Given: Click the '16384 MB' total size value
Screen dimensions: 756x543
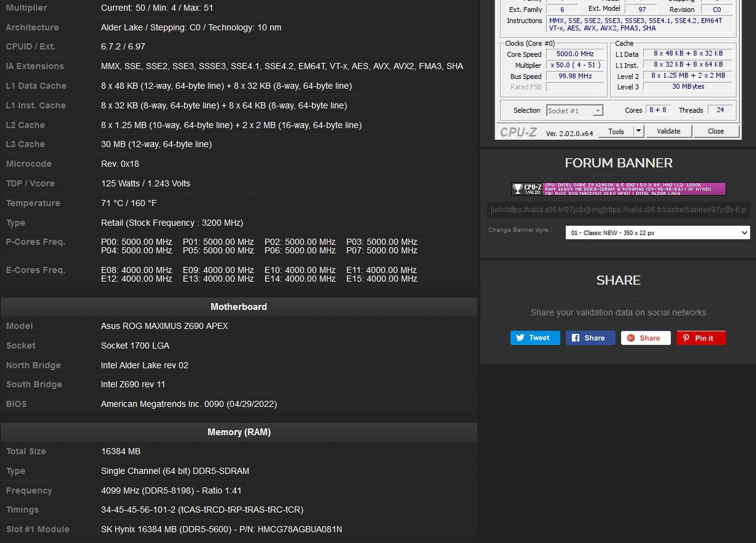Looking at the screenshot, I should (x=121, y=451).
